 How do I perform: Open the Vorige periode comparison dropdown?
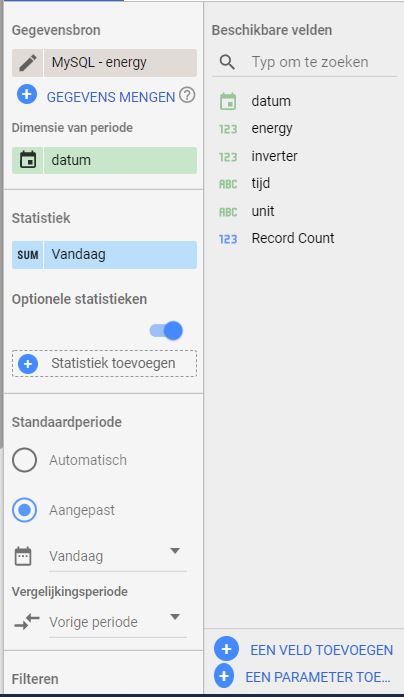point(118,622)
